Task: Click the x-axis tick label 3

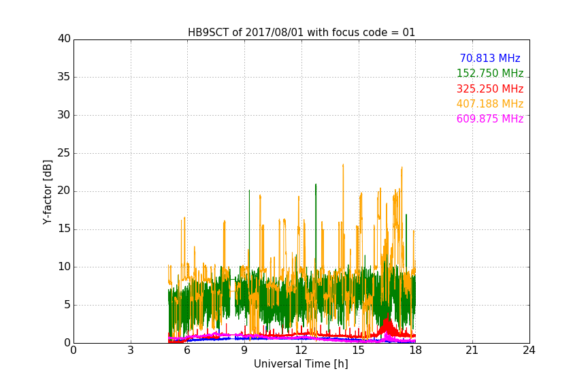Action: [x=131, y=350]
